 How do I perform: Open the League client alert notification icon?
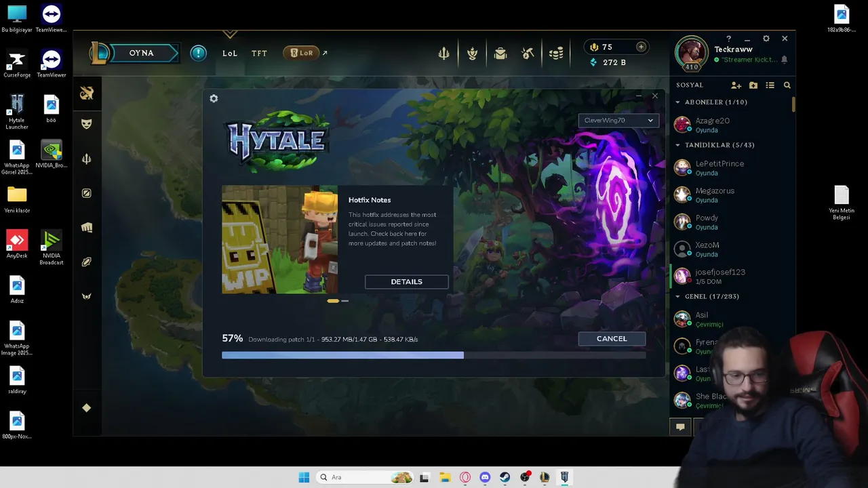click(x=198, y=53)
